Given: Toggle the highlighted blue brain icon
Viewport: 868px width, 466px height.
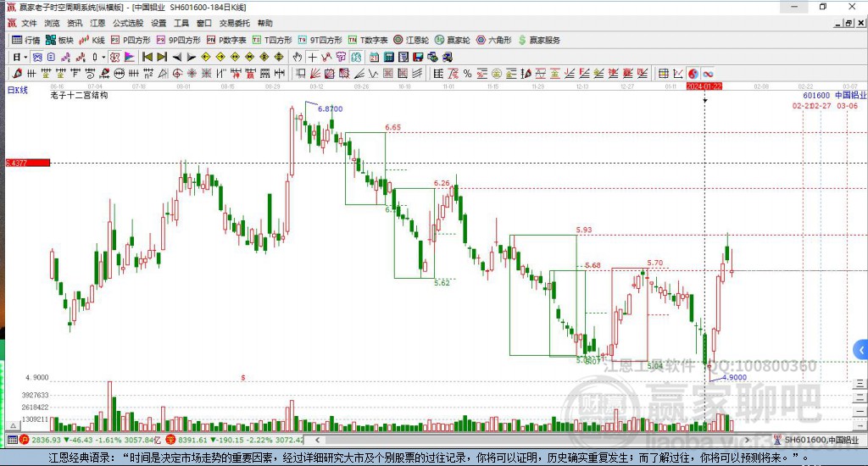Looking at the screenshot, I should [x=355, y=57].
